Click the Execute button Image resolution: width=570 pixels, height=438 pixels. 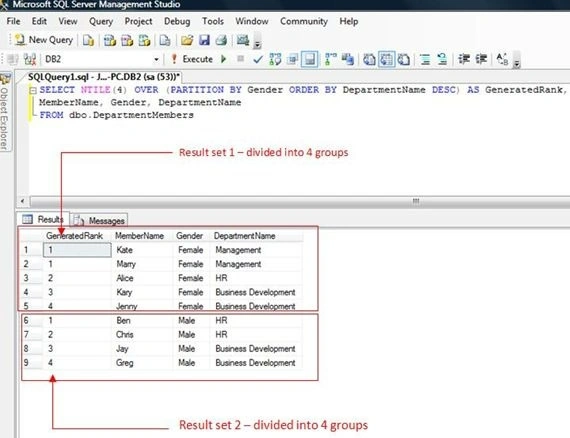click(x=192, y=59)
